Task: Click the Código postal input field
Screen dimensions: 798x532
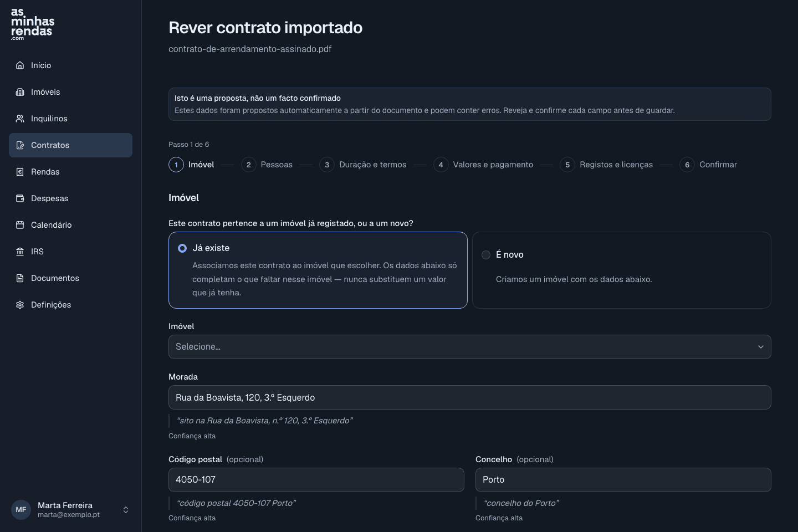Action: coord(316,480)
